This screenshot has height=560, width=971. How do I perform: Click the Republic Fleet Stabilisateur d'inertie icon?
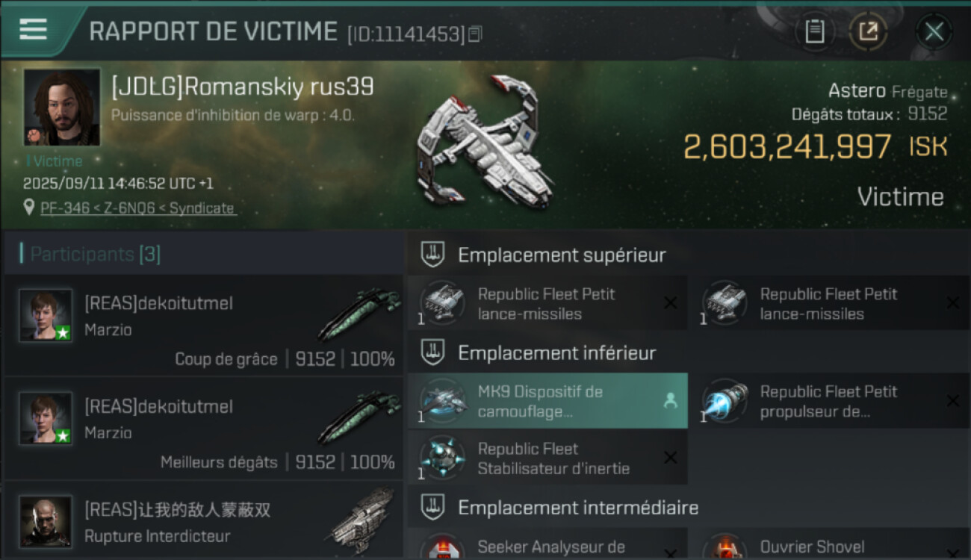[443, 458]
